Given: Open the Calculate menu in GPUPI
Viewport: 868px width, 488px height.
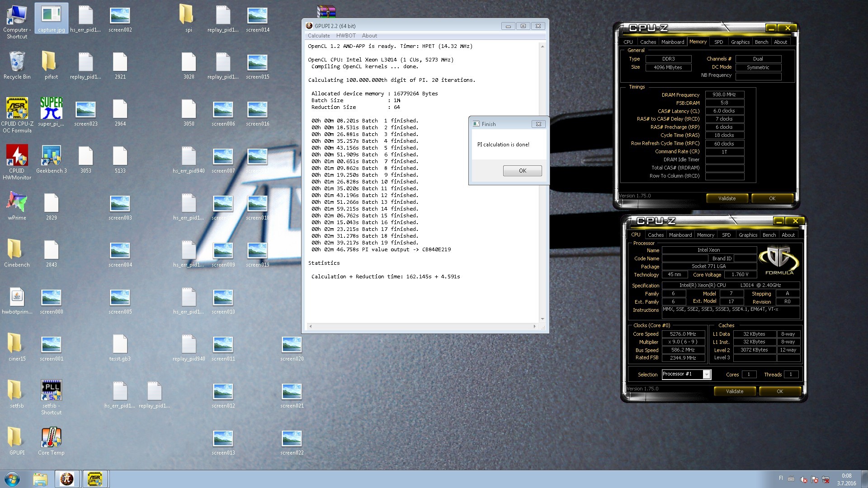Looking at the screenshot, I should 319,36.
